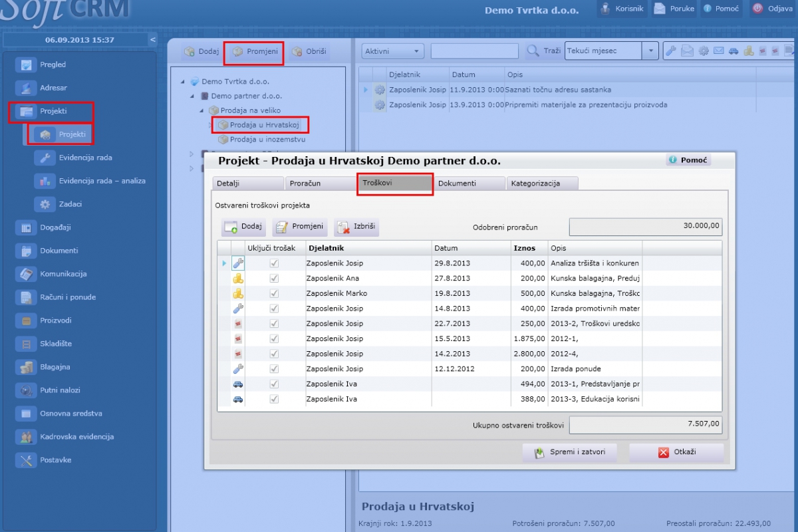Open Postavke settings in the sidebar

55,460
